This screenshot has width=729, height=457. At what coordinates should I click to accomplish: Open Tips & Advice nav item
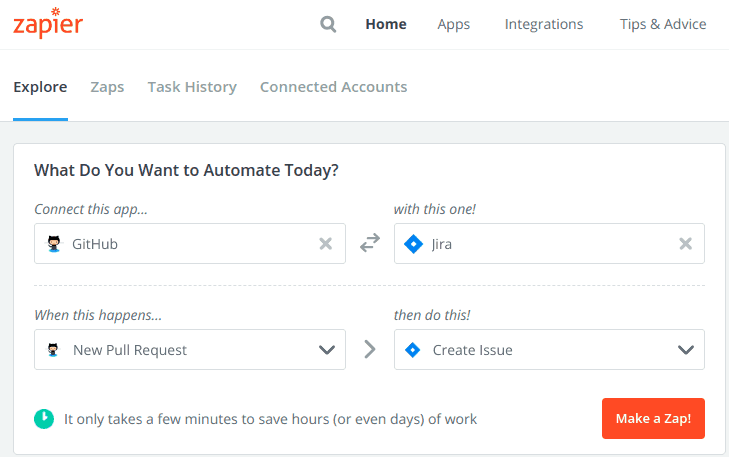point(663,24)
